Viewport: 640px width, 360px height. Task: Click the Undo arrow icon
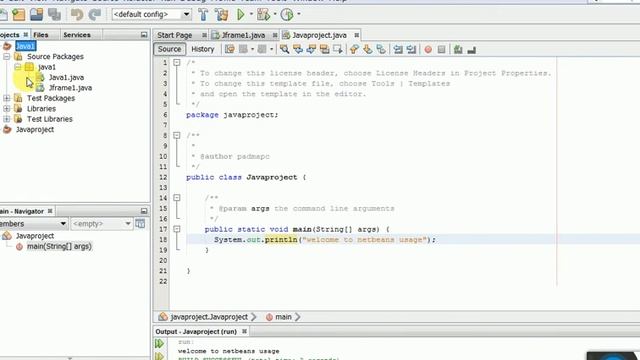76,15
